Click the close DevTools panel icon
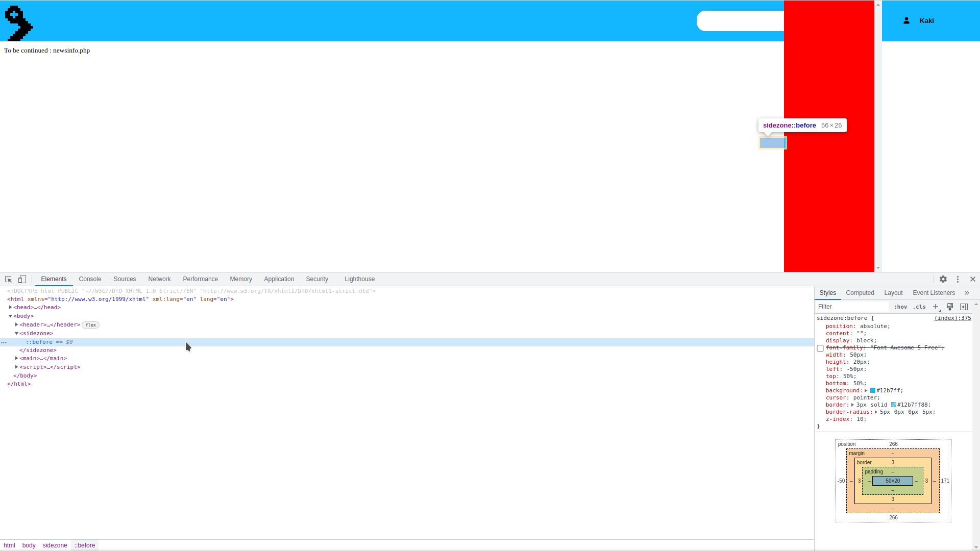980x551 pixels. tap(972, 279)
